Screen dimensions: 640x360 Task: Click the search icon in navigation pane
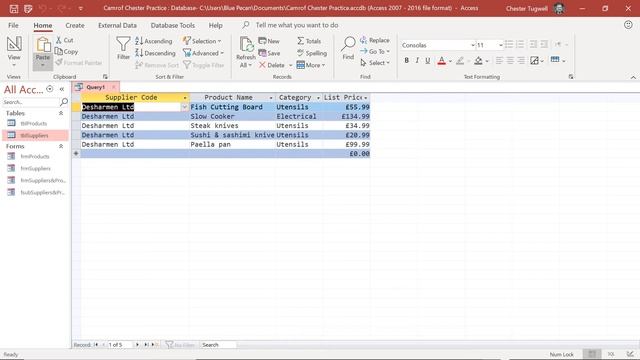(64, 102)
